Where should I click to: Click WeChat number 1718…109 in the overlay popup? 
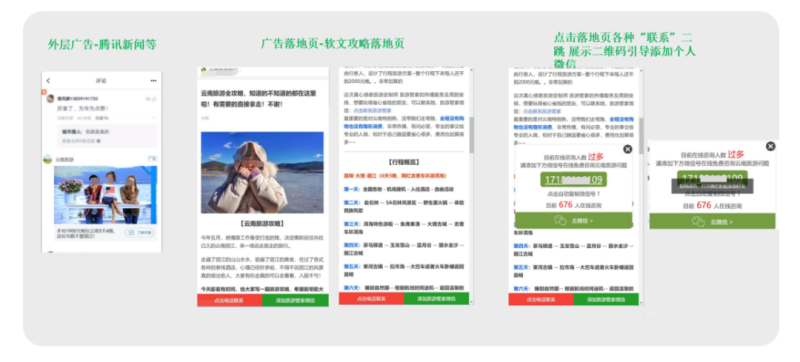click(573, 179)
